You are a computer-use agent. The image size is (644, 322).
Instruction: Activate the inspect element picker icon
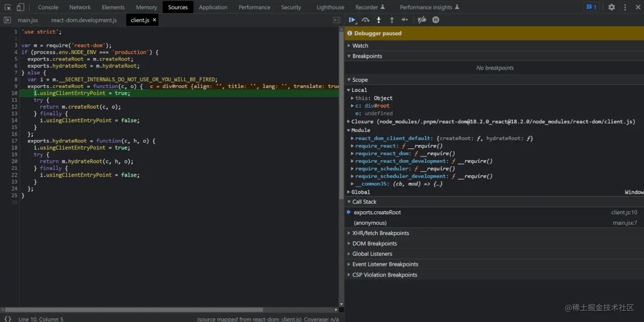click(x=8, y=7)
